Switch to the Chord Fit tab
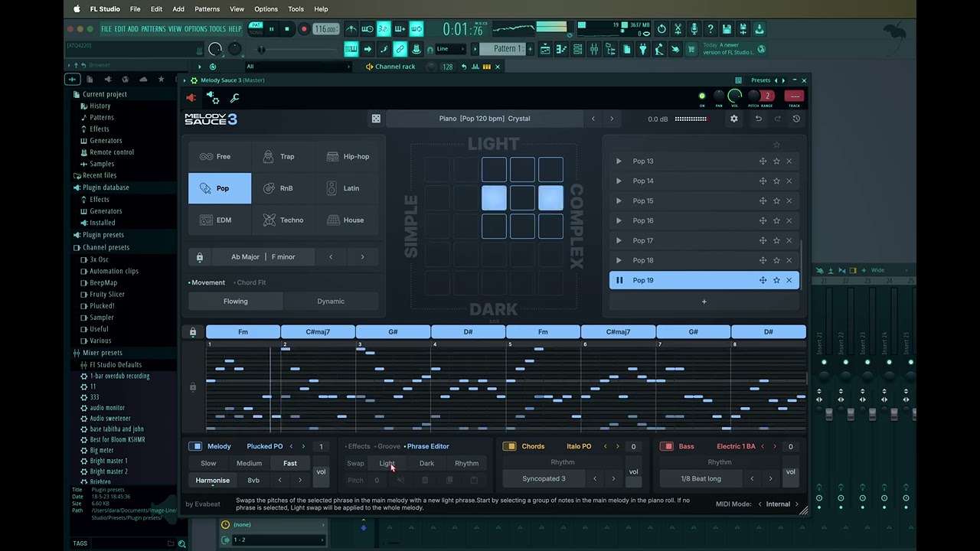 pos(251,282)
